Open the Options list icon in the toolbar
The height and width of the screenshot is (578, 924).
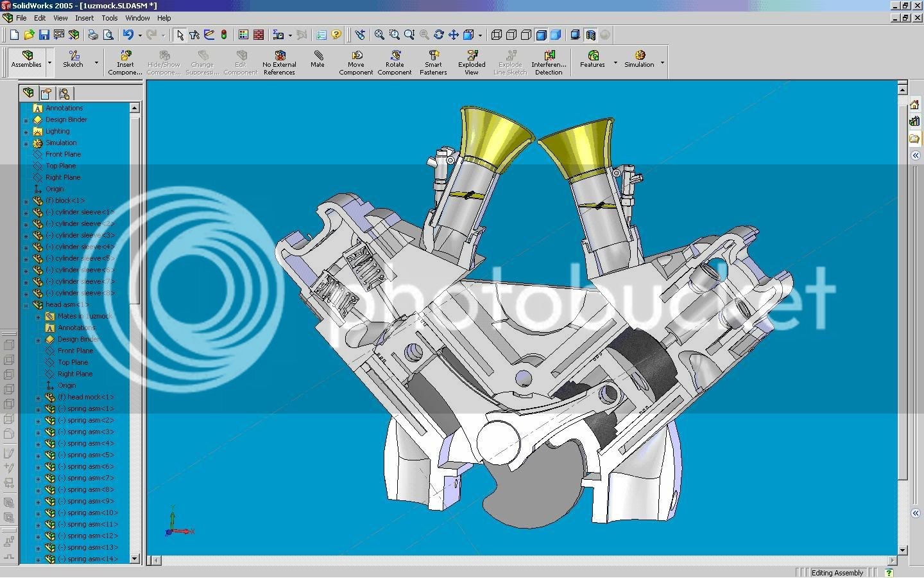[321, 35]
